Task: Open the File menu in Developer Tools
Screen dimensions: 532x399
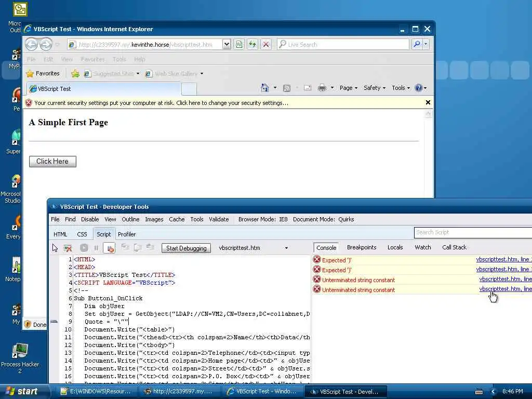Action: tap(55, 219)
